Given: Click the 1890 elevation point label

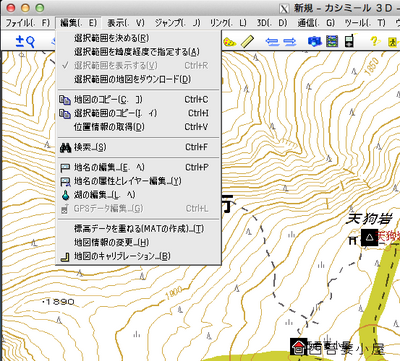Looking at the screenshot, I should pos(59,302).
